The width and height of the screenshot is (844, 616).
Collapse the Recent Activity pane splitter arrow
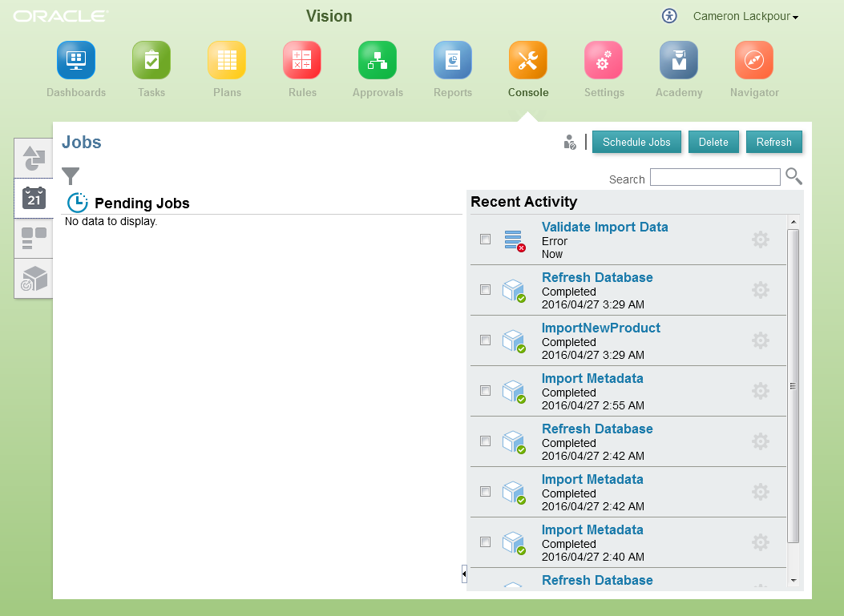coord(464,574)
